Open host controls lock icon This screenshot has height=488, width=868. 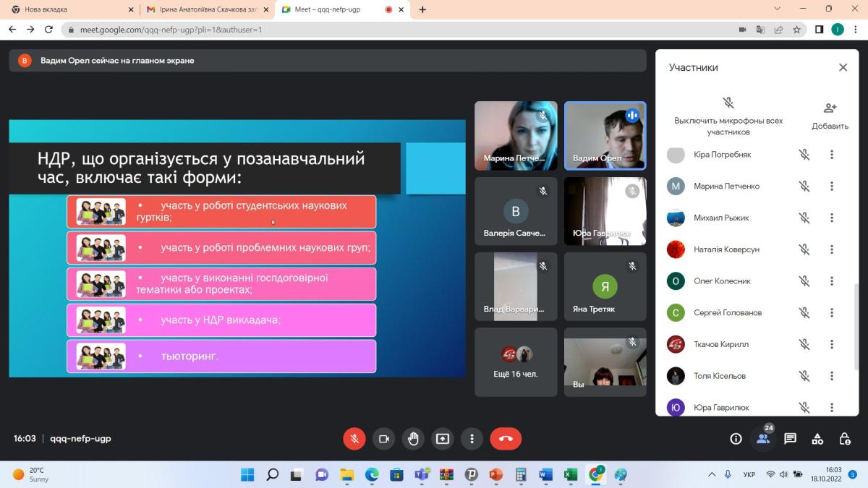(x=844, y=439)
